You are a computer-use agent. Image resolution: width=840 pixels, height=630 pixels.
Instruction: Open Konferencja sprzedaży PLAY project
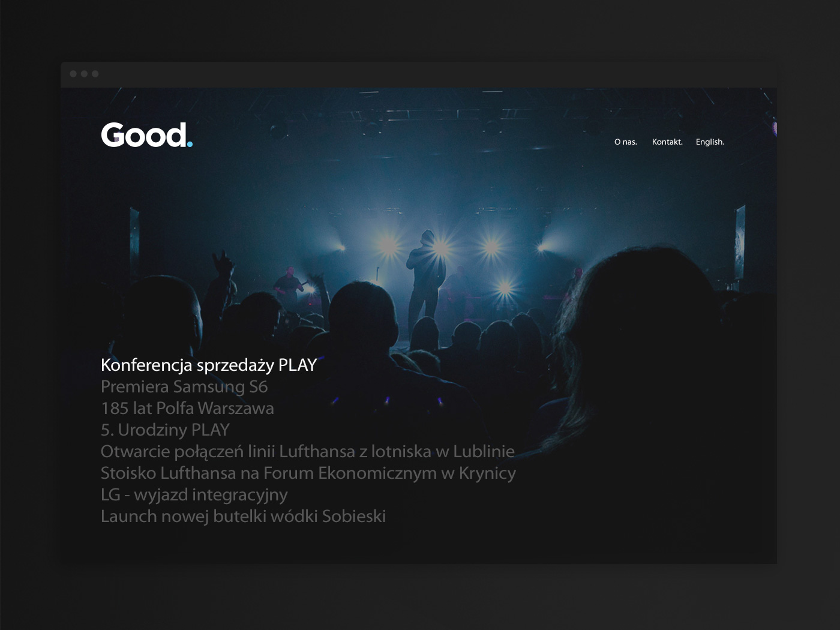(209, 365)
